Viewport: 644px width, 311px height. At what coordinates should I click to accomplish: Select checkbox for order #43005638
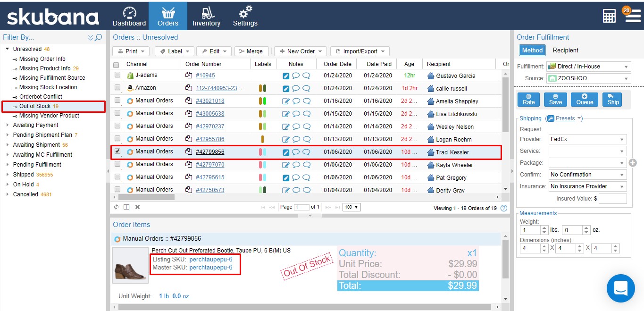[x=117, y=113]
